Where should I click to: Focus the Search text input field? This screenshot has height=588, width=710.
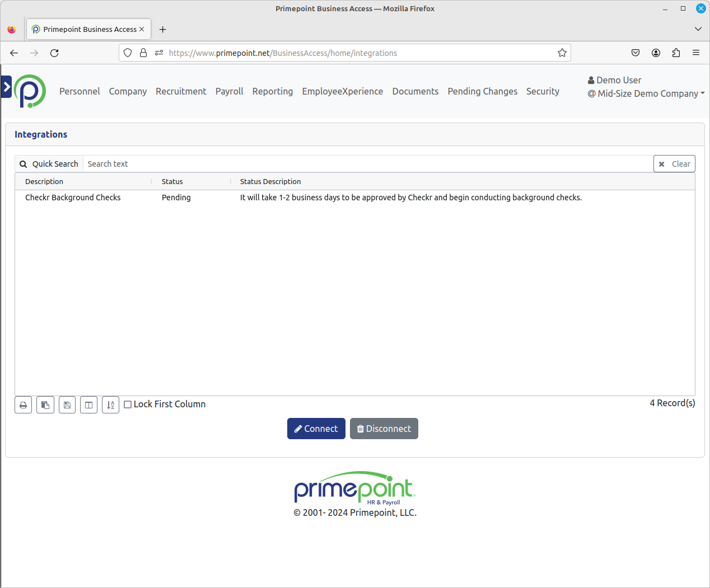coord(368,164)
